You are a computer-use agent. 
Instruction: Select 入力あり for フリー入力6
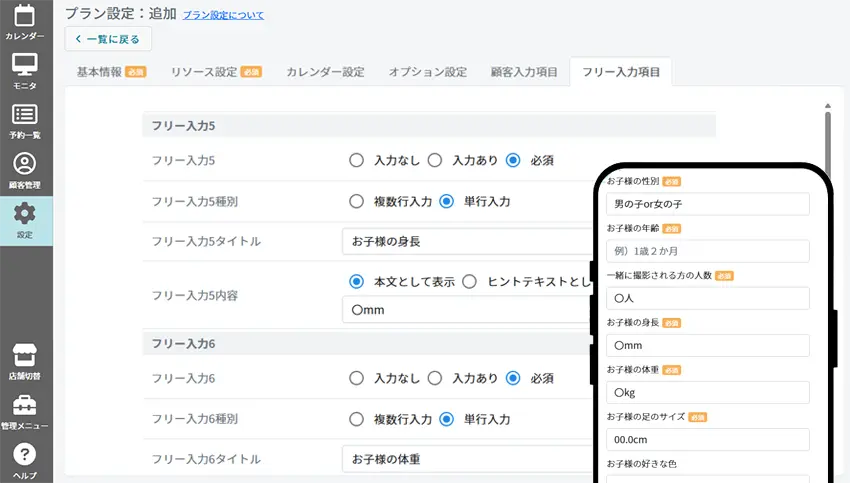point(435,378)
